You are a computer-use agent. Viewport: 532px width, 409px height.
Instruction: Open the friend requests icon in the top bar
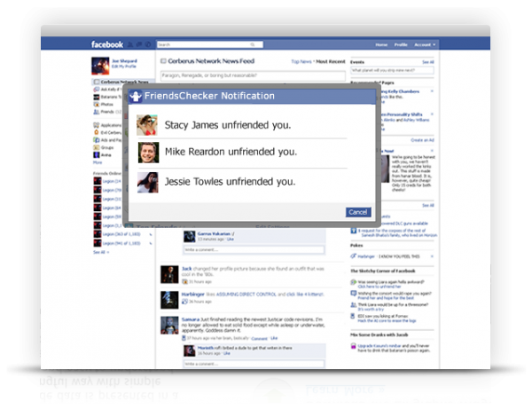[x=130, y=44]
